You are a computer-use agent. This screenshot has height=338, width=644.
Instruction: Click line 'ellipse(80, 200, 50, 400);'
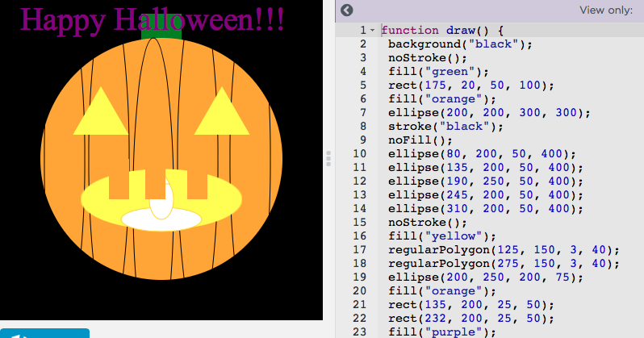pos(482,154)
